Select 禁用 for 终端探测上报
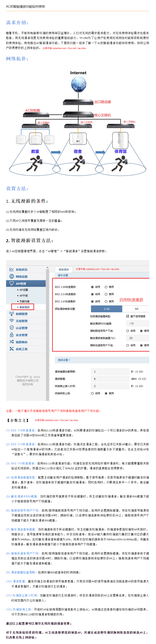 pyautogui.click(x=106, y=393)
